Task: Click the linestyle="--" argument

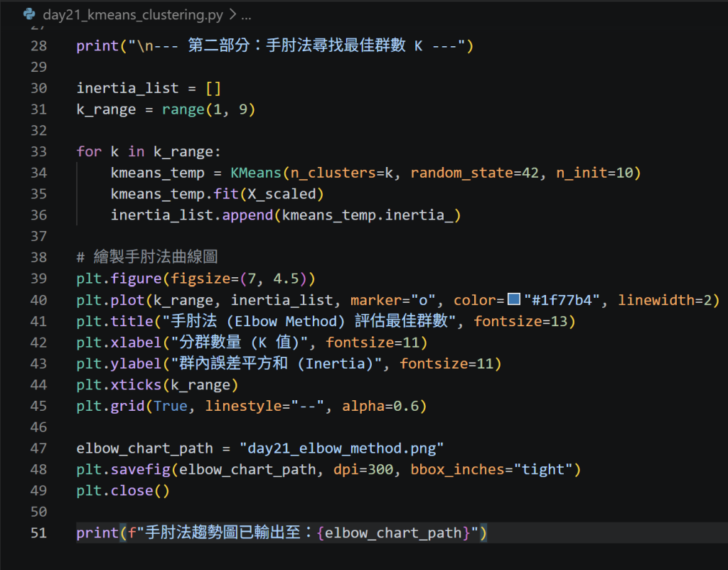Action: [x=264, y=406]
